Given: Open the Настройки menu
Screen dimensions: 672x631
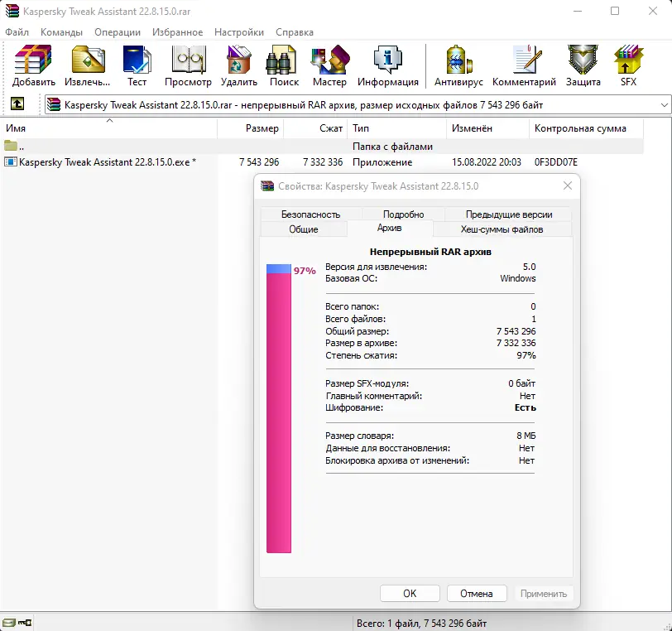Looking at the screenshot, I should click(239, 32).
